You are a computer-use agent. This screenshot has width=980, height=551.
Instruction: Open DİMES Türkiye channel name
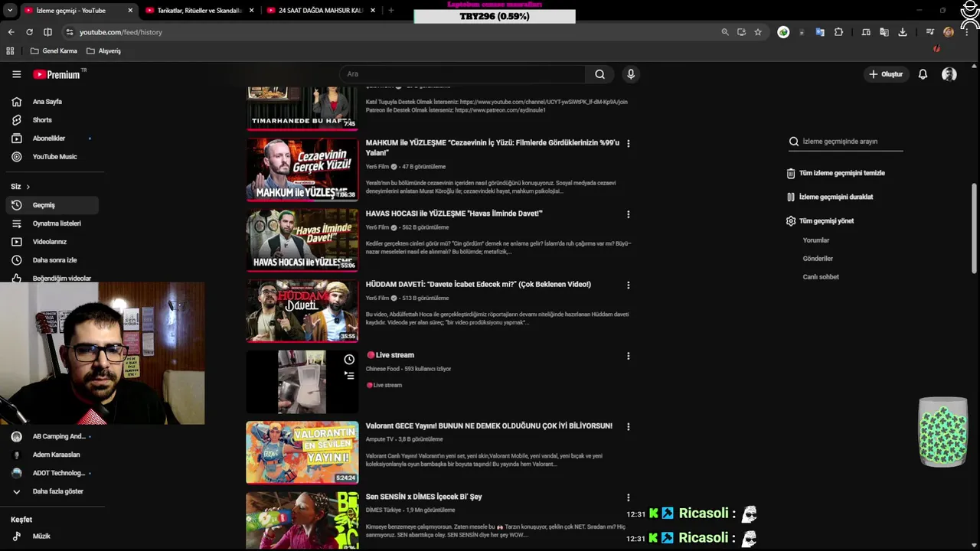[x=384, y=510]
